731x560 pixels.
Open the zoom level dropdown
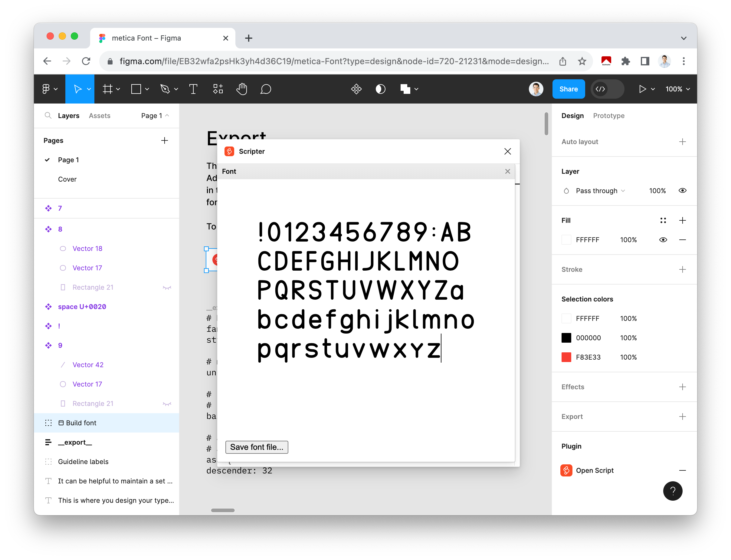677,89
